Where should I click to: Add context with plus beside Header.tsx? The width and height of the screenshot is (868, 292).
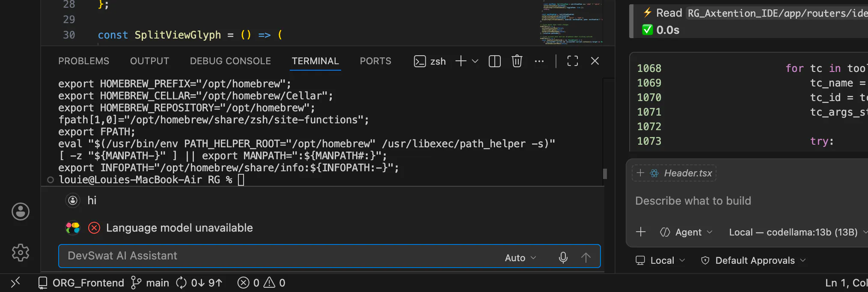point(640,173)
